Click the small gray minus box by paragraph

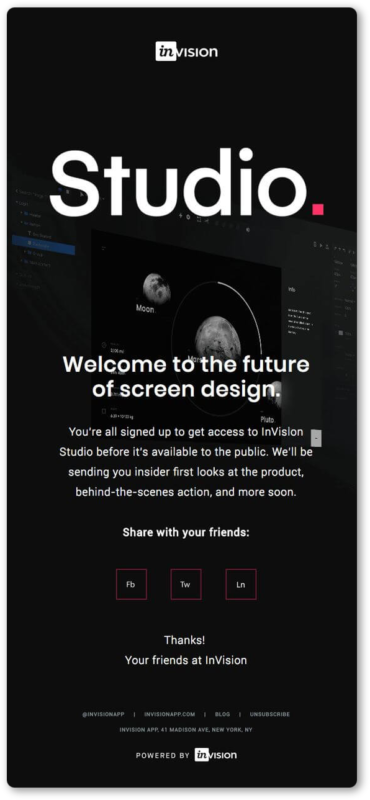pos(316,438)
